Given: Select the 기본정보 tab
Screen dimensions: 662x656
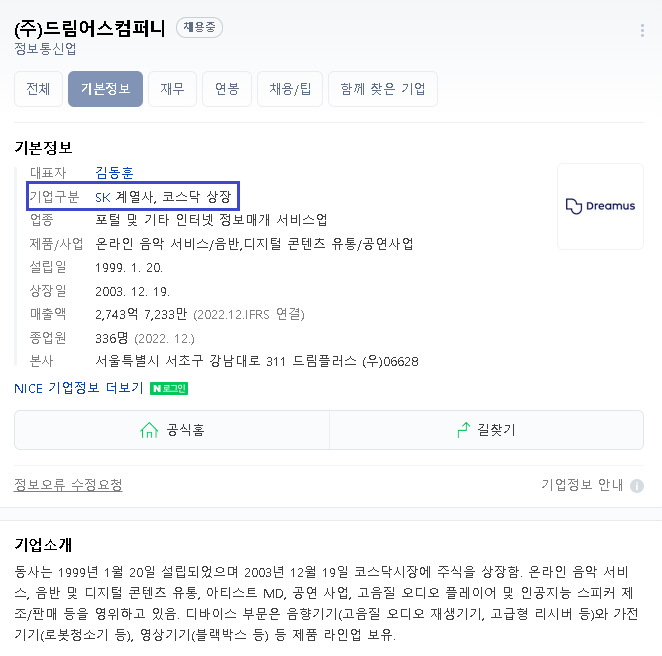Looking at the screenshot, I should (x=105, y=89).
